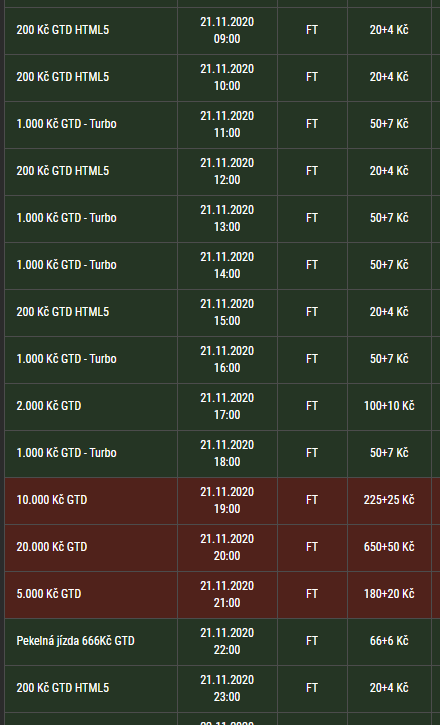Viewport: 440px width, 725px height.
Task: Select 200 Kč GTD HTML5 at 23:00
Action: (x=63, y=688)
